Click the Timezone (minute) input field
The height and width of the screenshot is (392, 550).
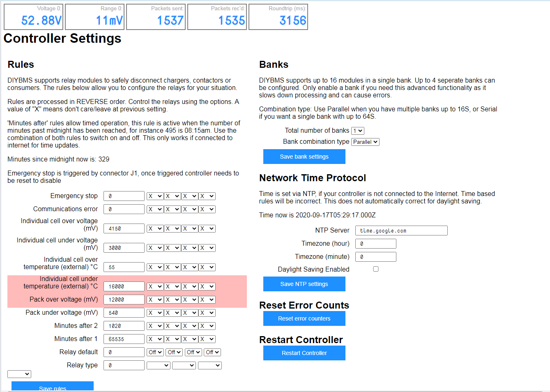point(376,257)
